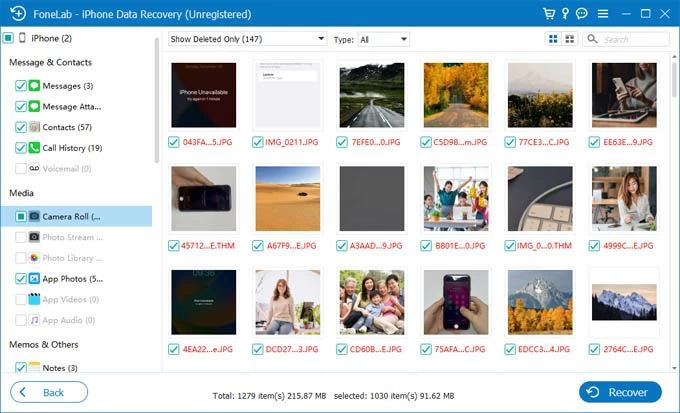
Task: Click the Call History phone icon
Action: pos(35,148)
